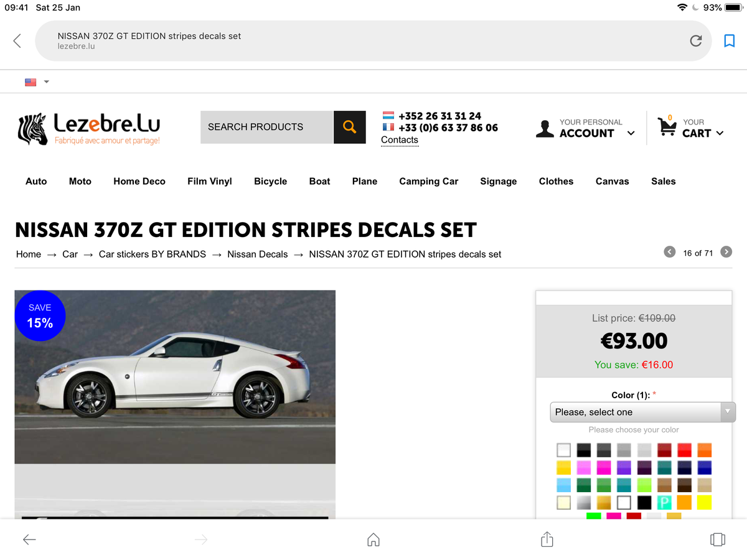Tap the back arrow in the bottom toolbar
Image resolution: width=747 pixels, height=560 pixels.
pyautogui.click(x=29, y=539)
